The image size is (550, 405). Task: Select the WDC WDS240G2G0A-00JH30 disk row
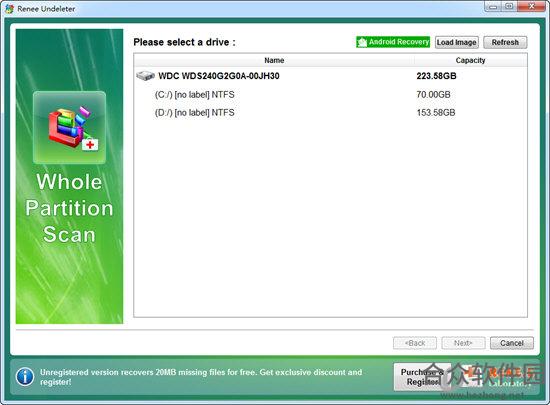[330, 76]
